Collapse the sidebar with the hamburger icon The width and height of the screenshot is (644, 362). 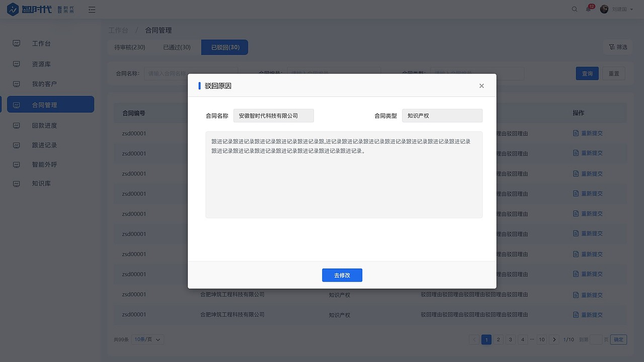pos(92,9)
